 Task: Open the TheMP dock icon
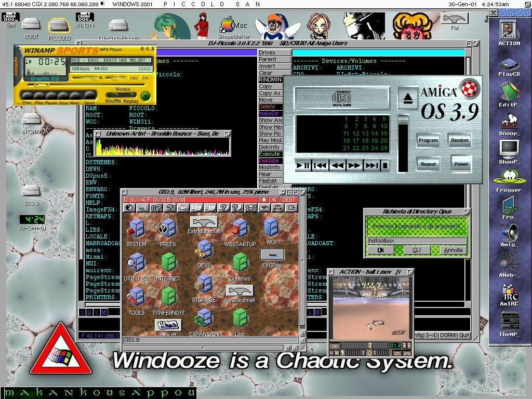(x=510, y=321)
